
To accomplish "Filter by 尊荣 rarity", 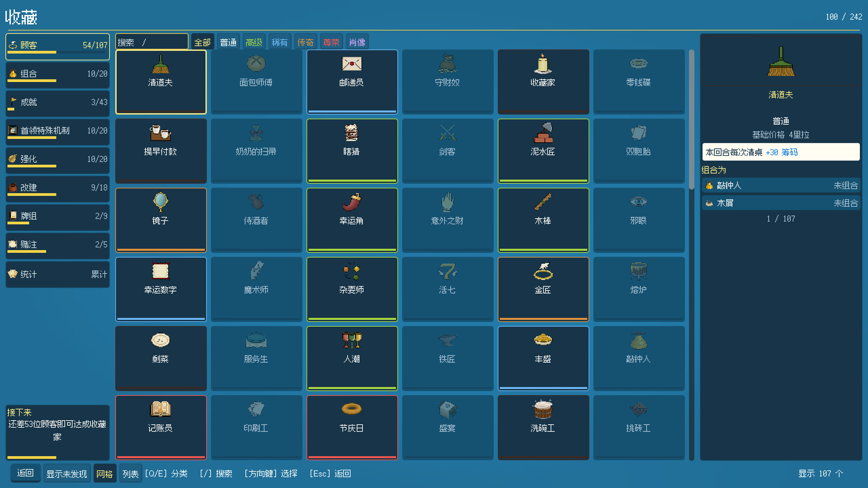I will [331, 42].
